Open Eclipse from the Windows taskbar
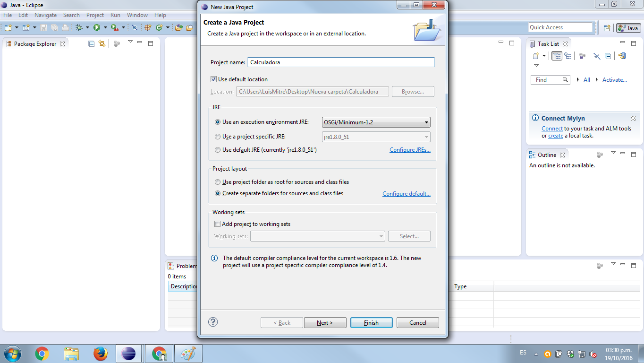Screen dimensions: 644x363 128,354
